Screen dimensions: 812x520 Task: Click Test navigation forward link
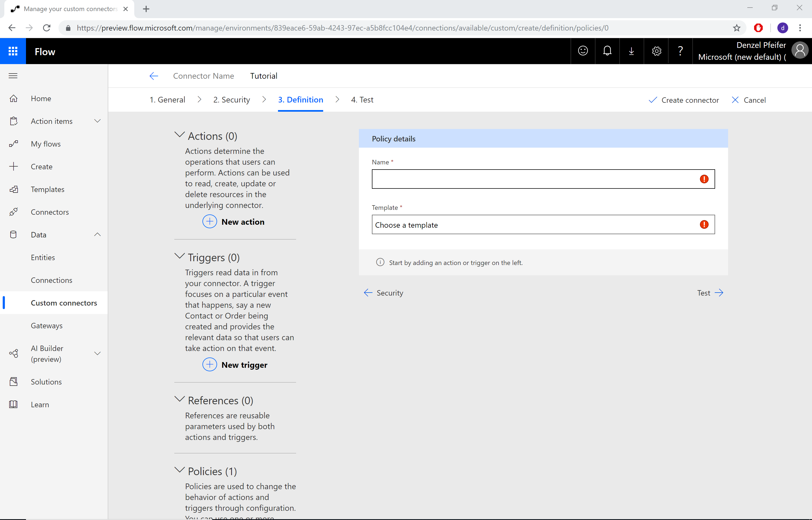(x=710, y=292)
